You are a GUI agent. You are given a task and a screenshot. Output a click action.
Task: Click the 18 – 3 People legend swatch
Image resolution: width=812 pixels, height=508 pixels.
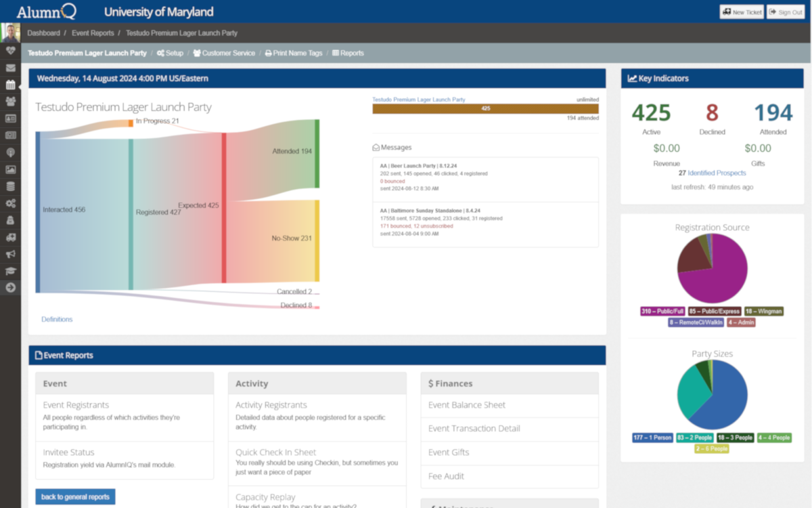[x=735, y=438]
